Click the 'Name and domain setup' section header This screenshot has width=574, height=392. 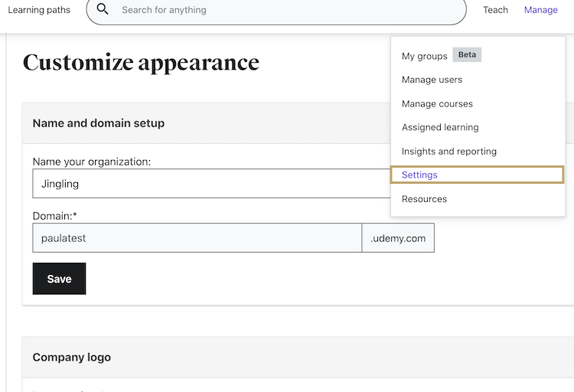coord(99,123)
